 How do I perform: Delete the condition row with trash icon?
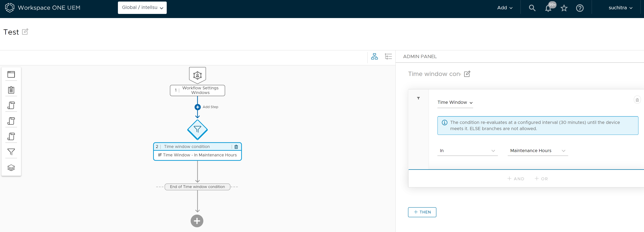coord(637,100)
